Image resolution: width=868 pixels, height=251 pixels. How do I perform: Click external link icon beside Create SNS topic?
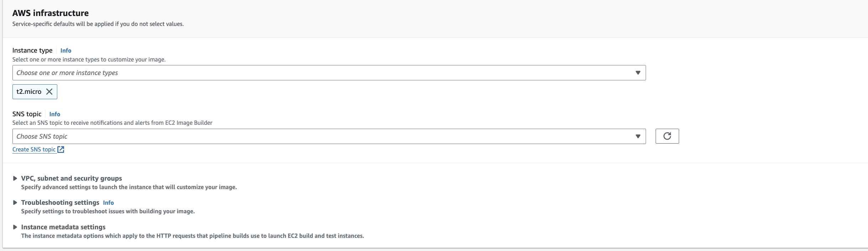pos(61,150)
